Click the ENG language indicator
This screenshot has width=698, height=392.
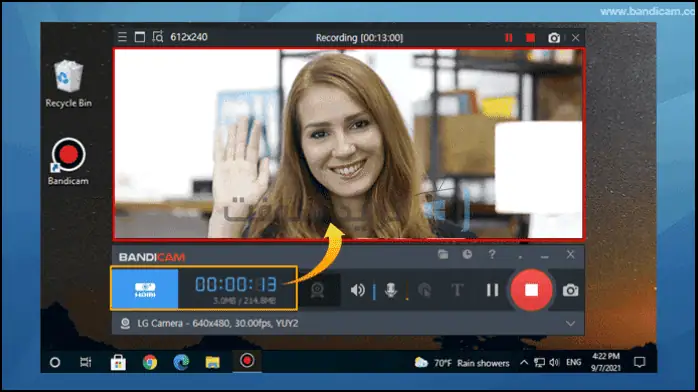click(x=574, y=363)
